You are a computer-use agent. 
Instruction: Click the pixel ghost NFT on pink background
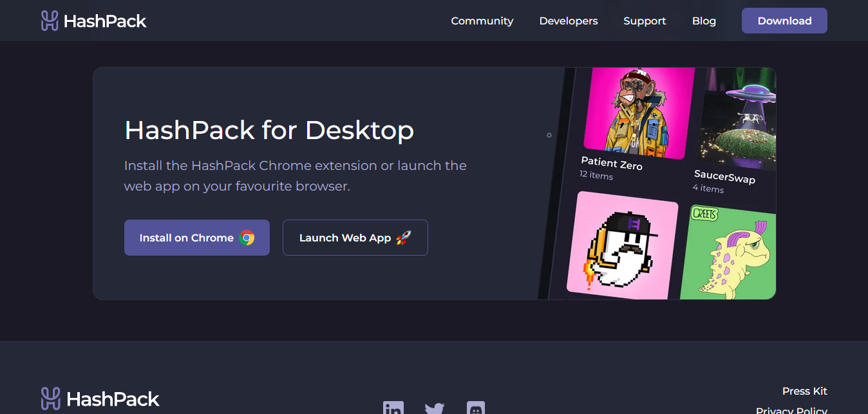tap(623, 247)
